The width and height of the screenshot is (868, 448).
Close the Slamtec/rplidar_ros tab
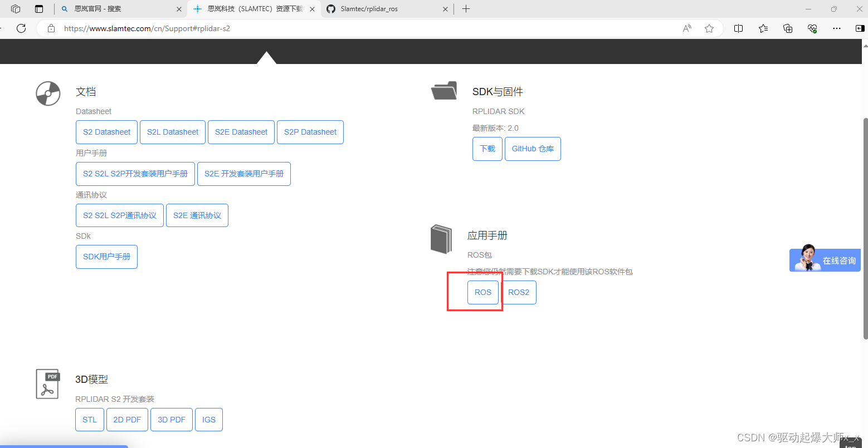[445, 9]
